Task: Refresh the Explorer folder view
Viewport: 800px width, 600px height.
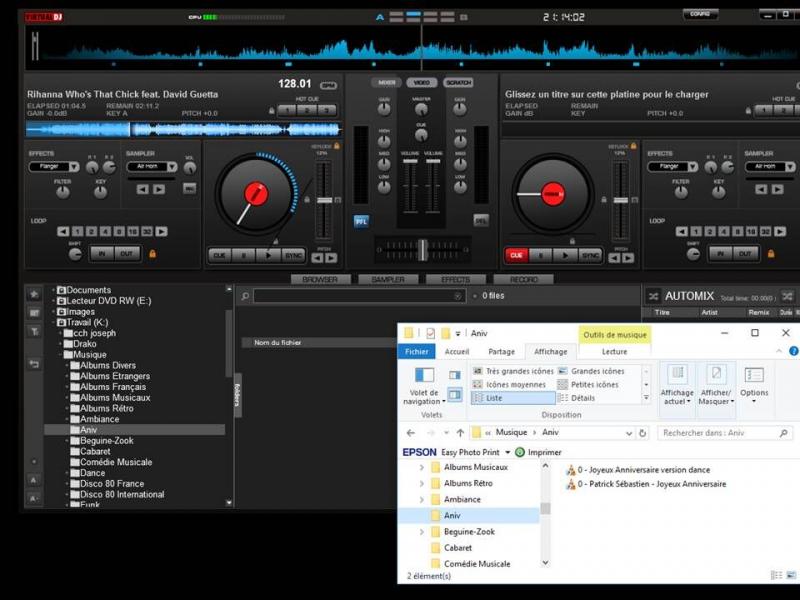Action: coord(642,433)
